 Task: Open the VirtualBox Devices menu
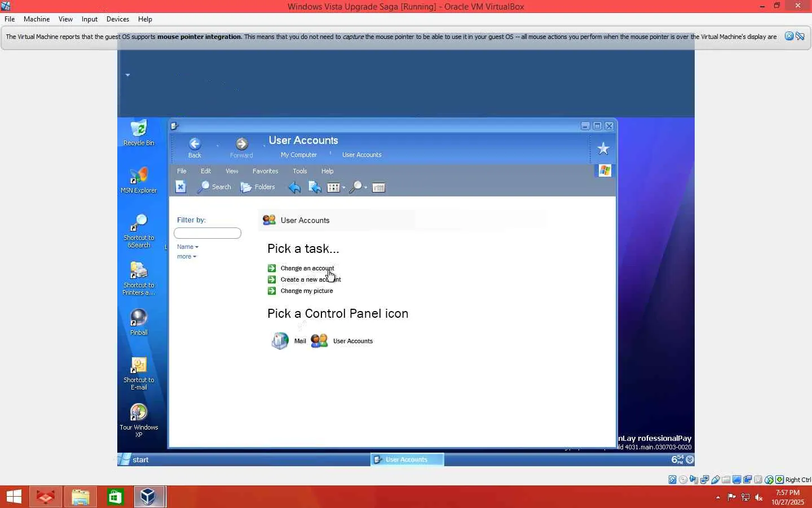tap(118, 19)
